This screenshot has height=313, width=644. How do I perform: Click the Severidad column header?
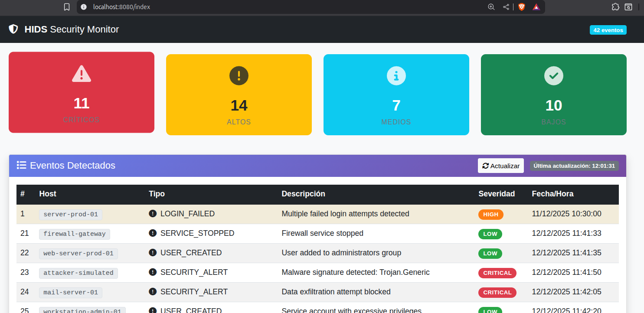click(496, 194)
